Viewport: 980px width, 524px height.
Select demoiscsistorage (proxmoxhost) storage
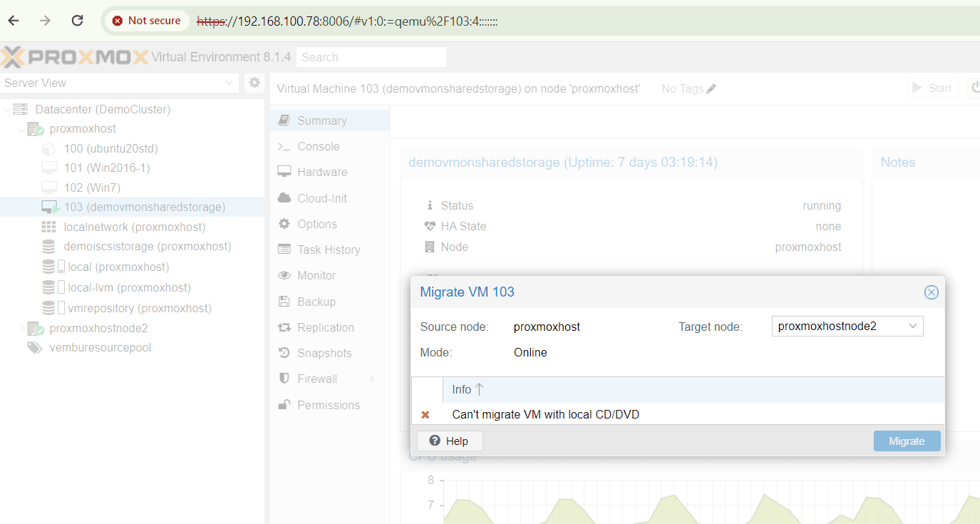pos(148,246)
